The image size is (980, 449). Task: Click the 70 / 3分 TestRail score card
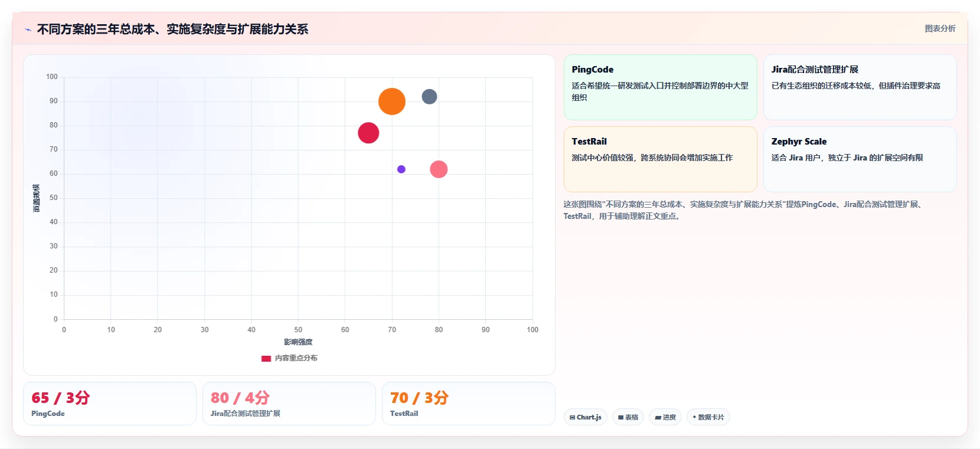[x=469, y=404]
